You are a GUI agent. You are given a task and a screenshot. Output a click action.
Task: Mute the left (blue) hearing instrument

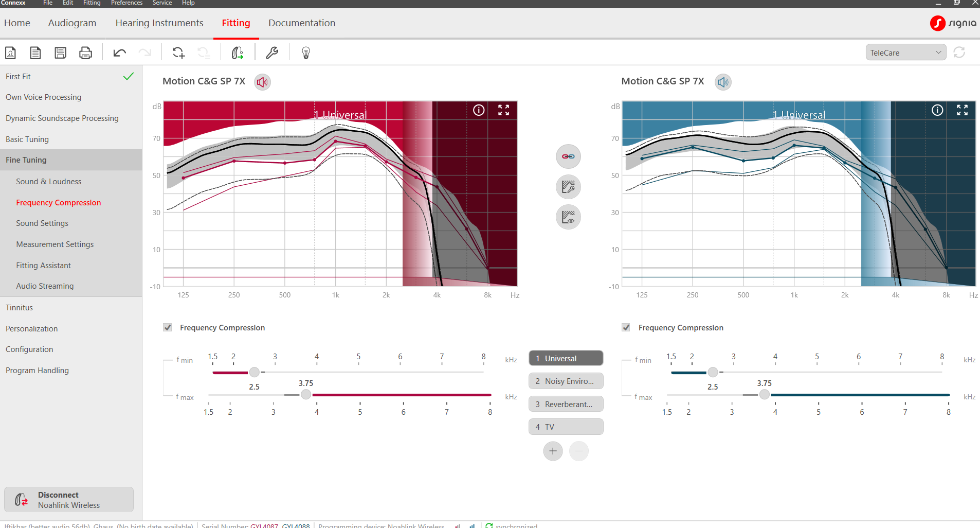pos(723,82)
